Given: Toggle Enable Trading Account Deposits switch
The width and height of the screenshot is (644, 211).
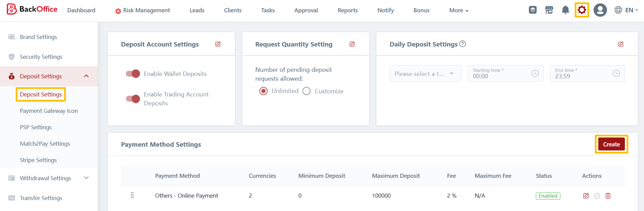Looking at the screenshot, I should [x=133, y=99].
